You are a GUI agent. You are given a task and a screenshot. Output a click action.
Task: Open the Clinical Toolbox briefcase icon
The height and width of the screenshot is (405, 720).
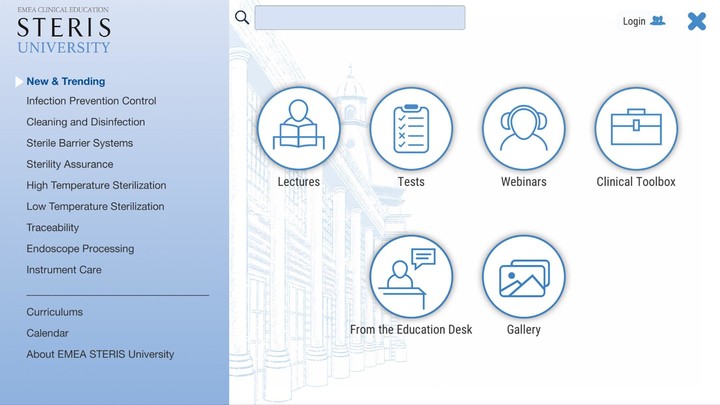[636, 128]
